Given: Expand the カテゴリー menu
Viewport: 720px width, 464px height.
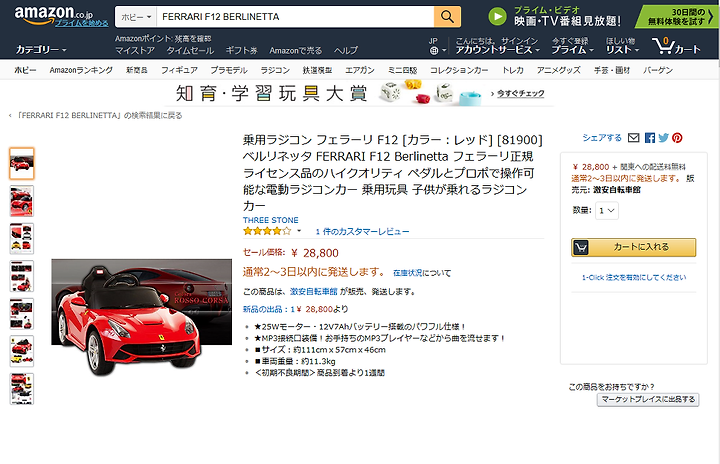Looking at the screenshot, I should tap(41, 50).
